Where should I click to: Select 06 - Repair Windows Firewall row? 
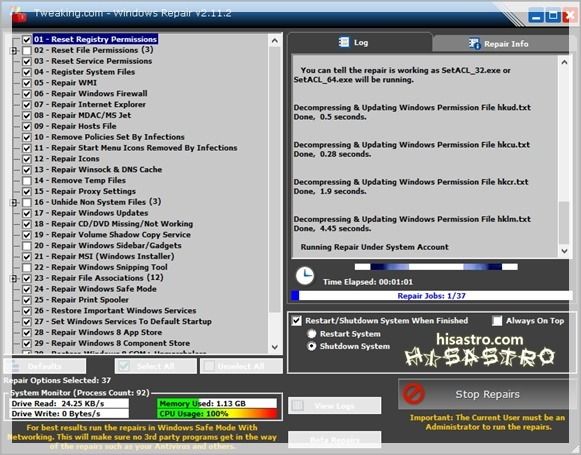coord(91,93)
